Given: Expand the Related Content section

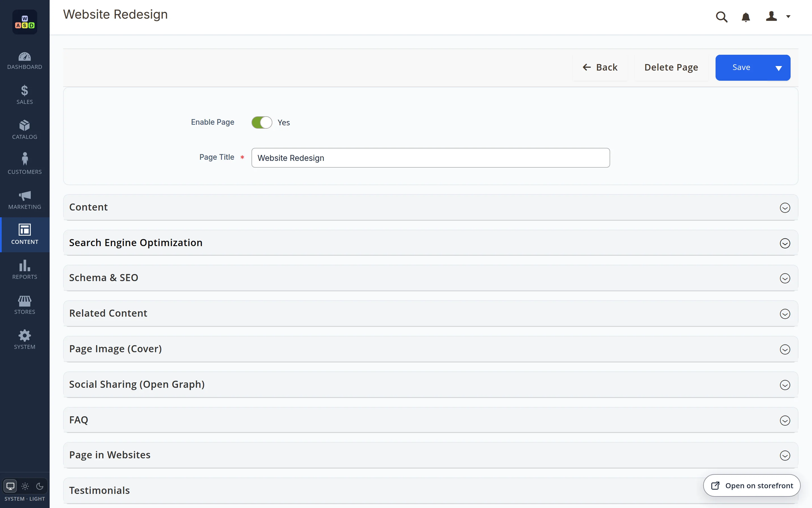Looking at the screenshot, I should (431, 314).
